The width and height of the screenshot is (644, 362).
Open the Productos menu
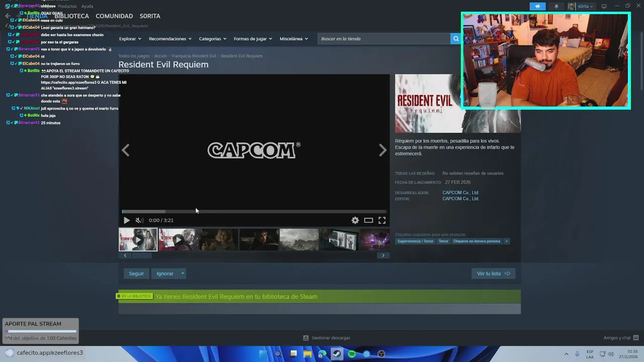(x=67, y=6)
